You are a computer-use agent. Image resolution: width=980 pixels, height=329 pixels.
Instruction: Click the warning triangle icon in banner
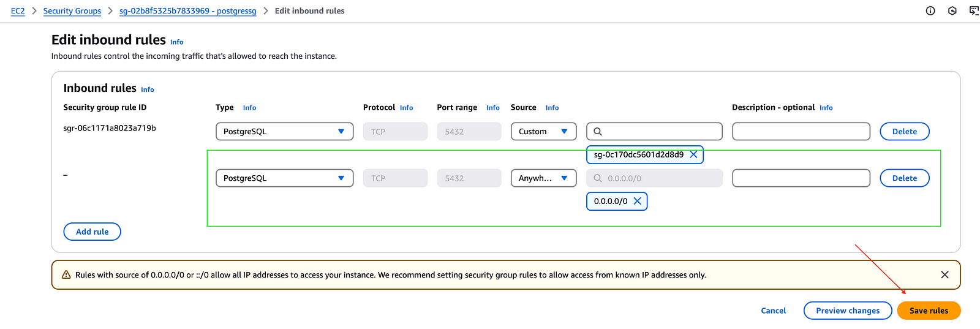click(x=66, y=275)
